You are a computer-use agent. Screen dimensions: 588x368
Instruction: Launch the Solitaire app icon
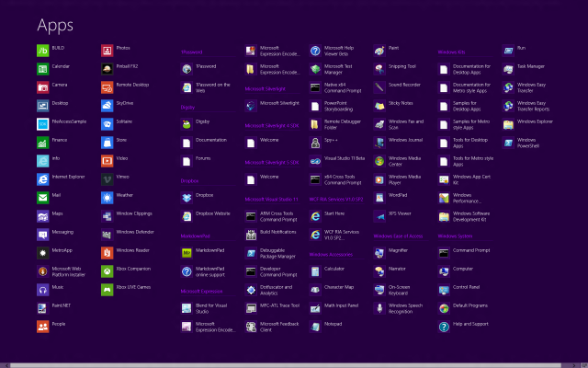107,124
